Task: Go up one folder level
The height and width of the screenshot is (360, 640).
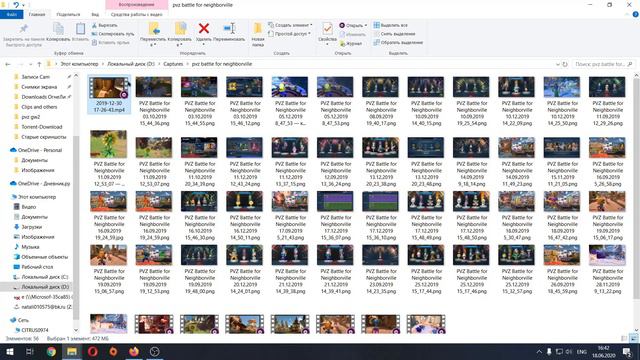Action: point(39,64)
